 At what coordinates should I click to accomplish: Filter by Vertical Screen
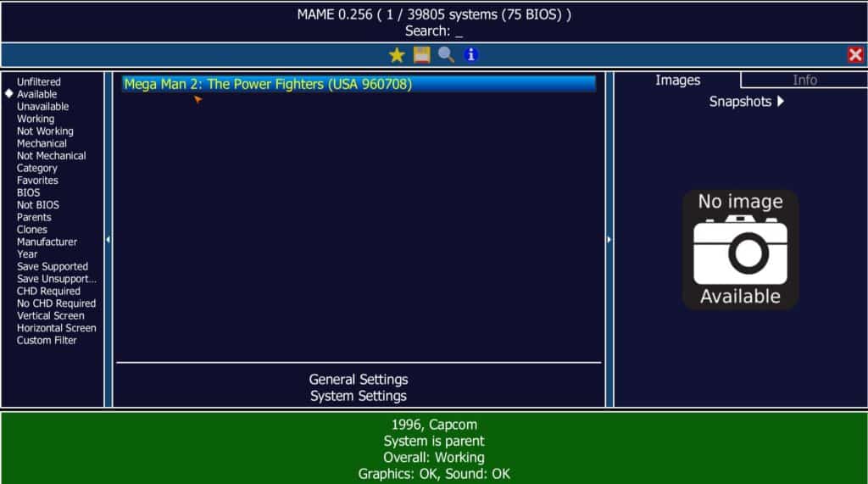coord(50,315)
